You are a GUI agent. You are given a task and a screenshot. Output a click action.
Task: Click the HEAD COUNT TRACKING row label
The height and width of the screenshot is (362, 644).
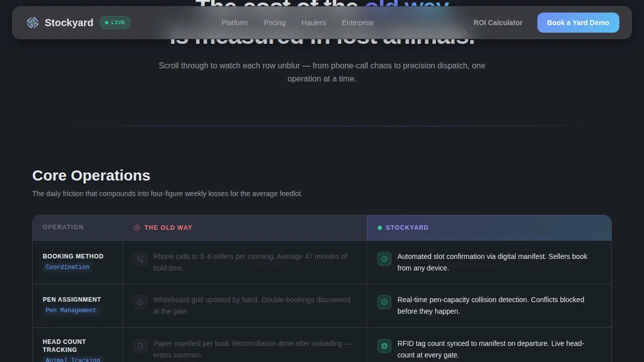(64, 346)
